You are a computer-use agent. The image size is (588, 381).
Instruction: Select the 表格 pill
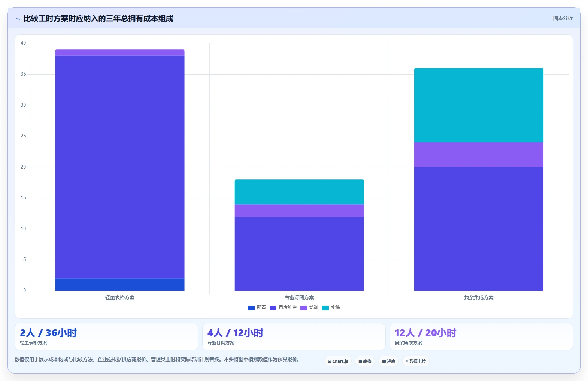pos(365,361)
